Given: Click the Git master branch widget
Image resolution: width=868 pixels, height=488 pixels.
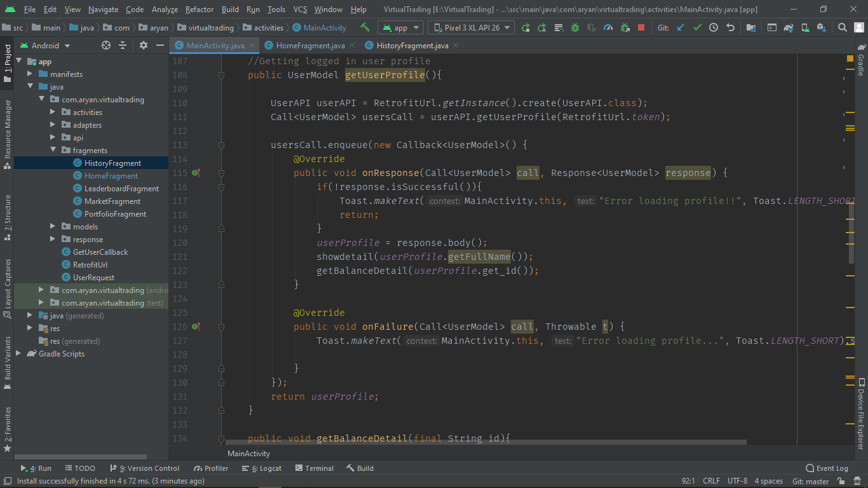Looking at the screenshot, I should click(810, 481).
